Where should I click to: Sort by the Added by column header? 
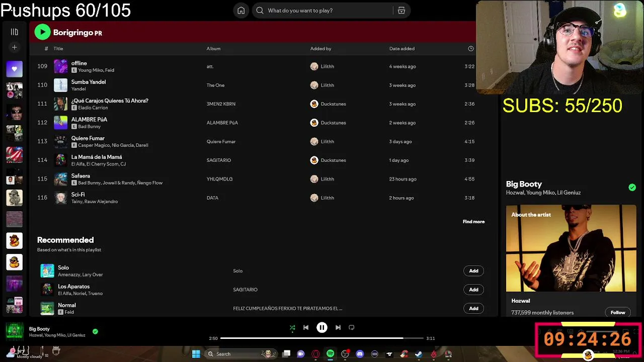coord(320,49)
